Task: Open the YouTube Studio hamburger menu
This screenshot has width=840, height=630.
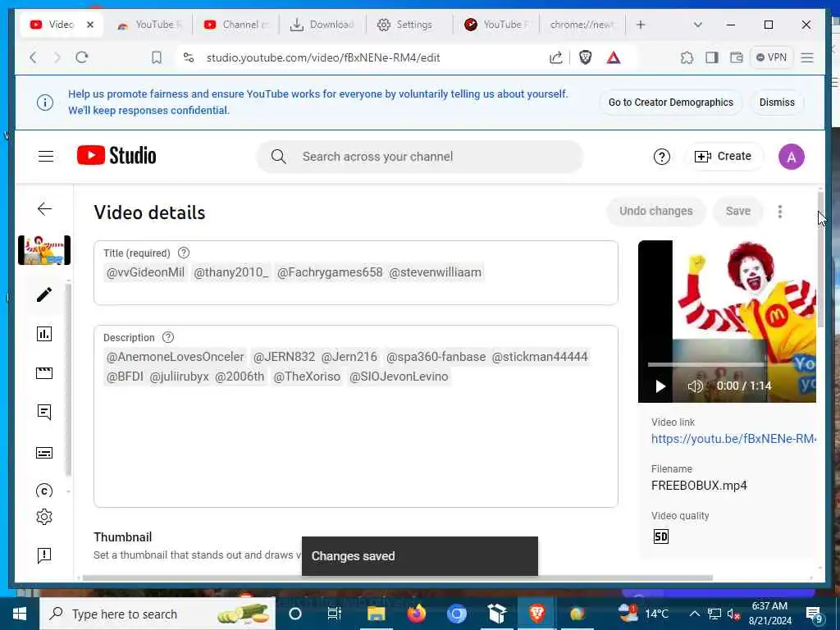Action: [46, 156]
